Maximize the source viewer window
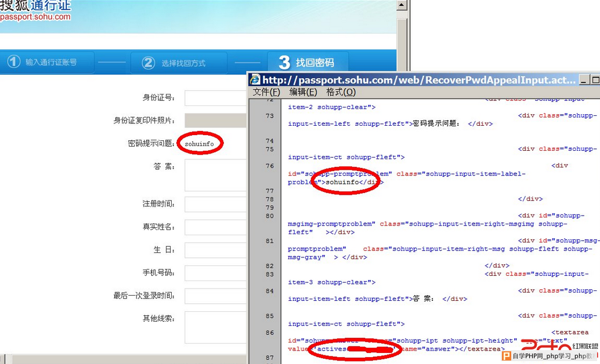The height and width of the screenshot is (364, 600). pyautogui.click(x=595, y=80)
